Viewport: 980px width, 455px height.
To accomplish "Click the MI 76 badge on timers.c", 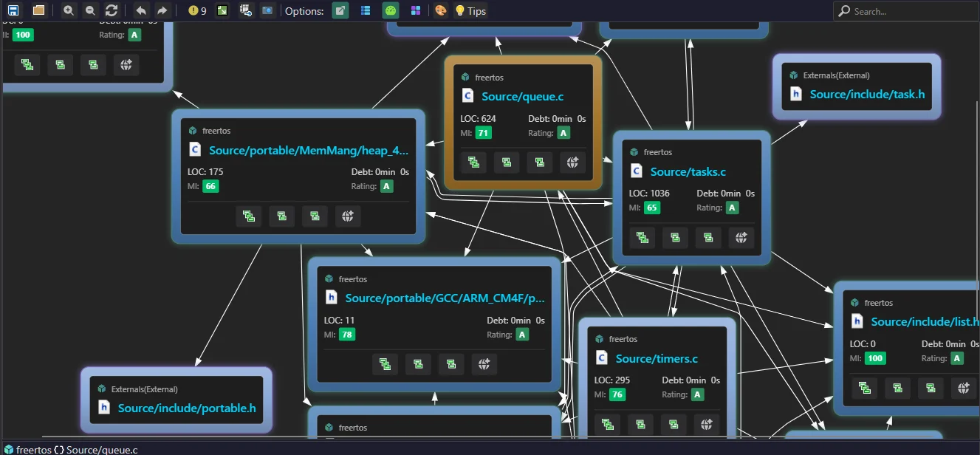I will coord(618,395).
